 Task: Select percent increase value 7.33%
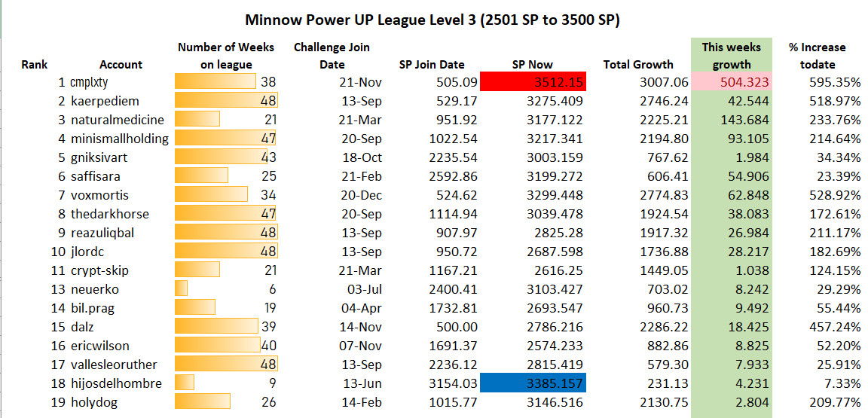point(842,383)
